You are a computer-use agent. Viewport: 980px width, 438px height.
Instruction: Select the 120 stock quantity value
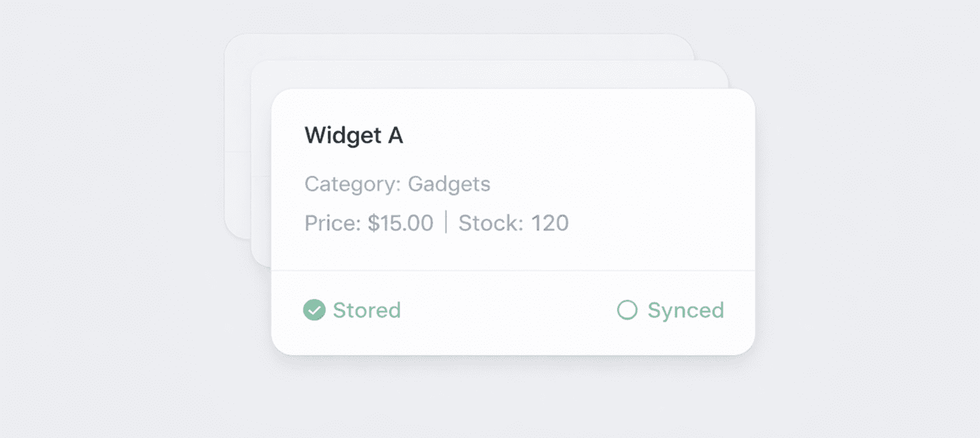(x=549, y=223)
